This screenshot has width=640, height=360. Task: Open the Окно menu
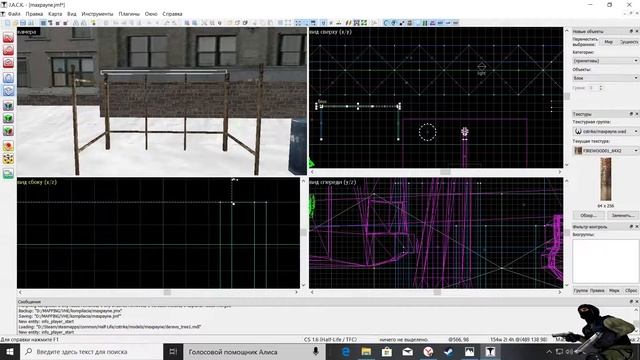coord(151,14)
